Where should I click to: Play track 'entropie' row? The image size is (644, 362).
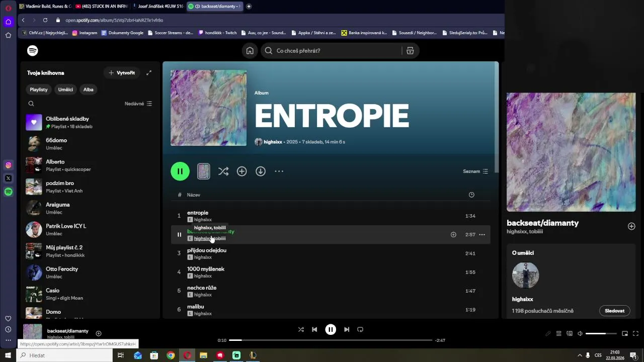(x=331, y=216)
